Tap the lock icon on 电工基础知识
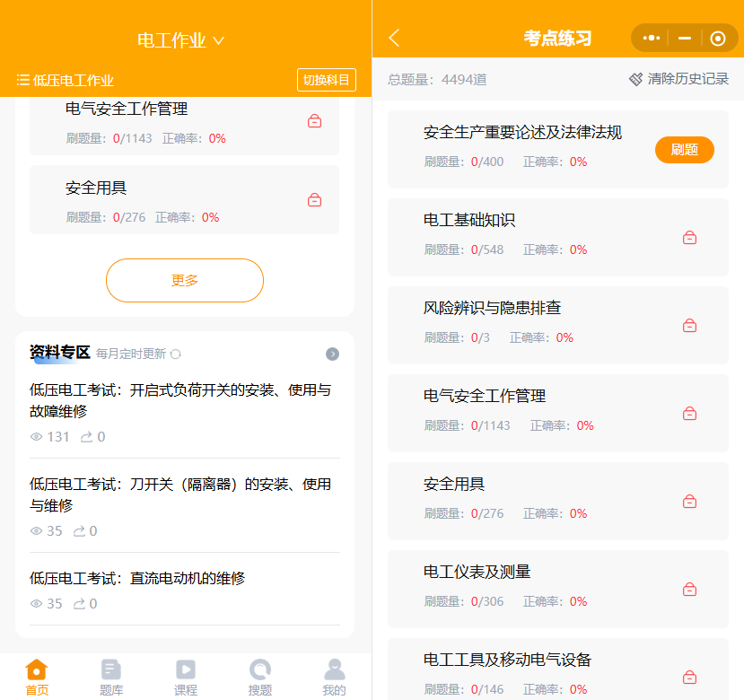The image size is (744, 700). tap(689, 237)
